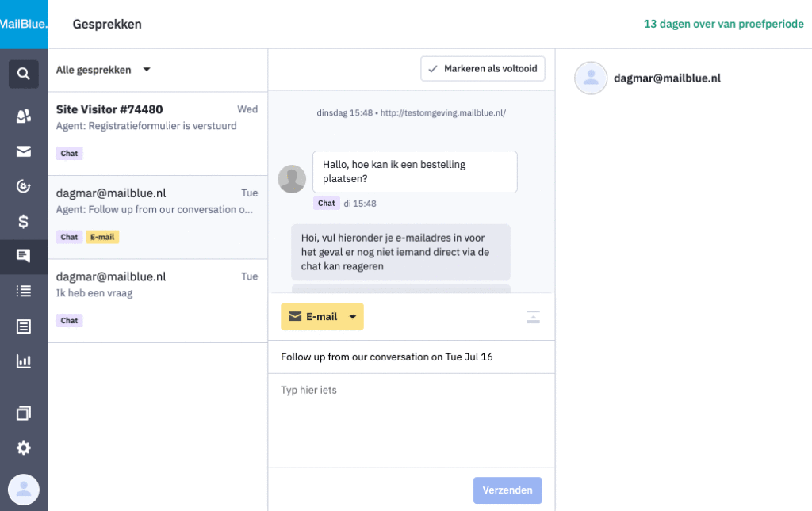Viewport: 812px width, 511px height.
Task: Select the Automations sidebar icon
Action: pyautogui.click(x=23, y=185)
